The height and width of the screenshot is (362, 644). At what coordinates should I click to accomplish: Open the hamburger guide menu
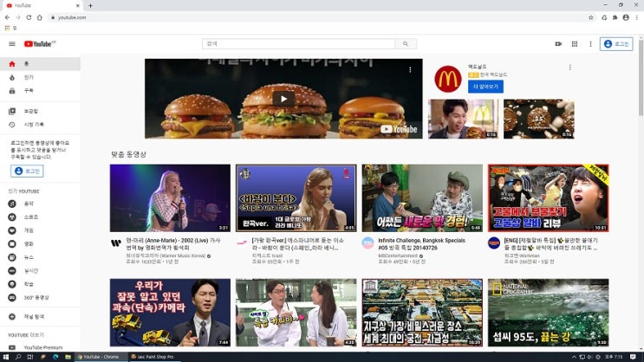pyautogui.click(x=12, y=44)
